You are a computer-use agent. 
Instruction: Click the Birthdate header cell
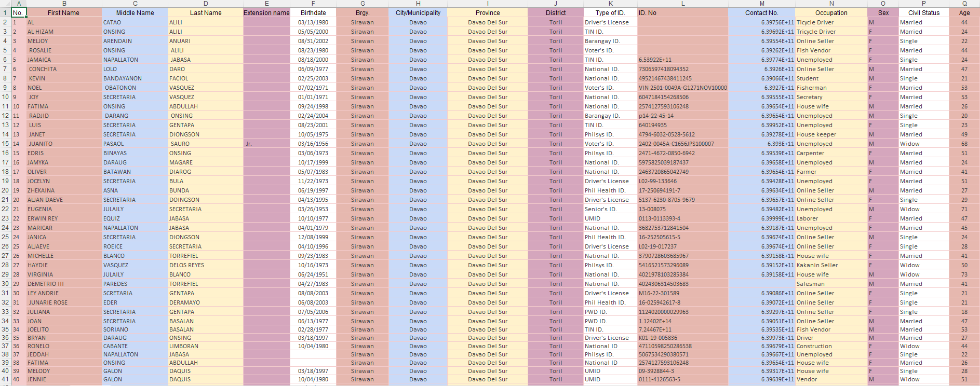pos(313,13)
